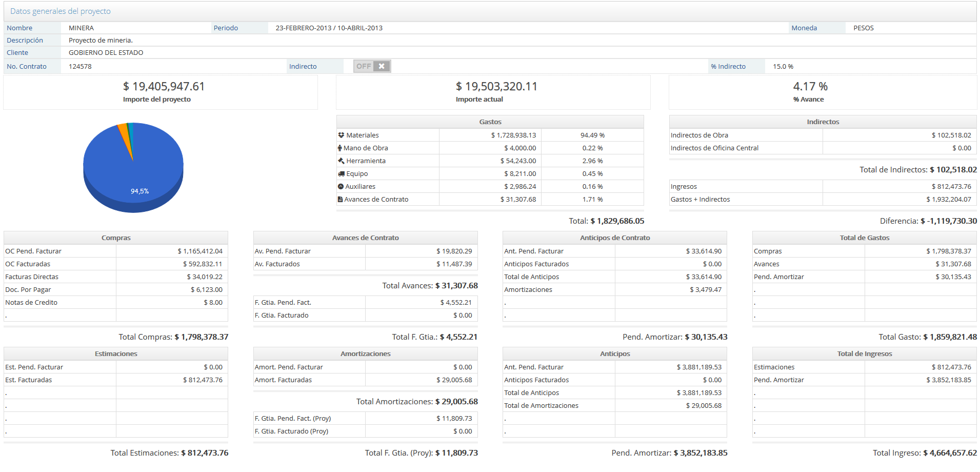
Task: Select the Compras table header
Action: point(116,238)
